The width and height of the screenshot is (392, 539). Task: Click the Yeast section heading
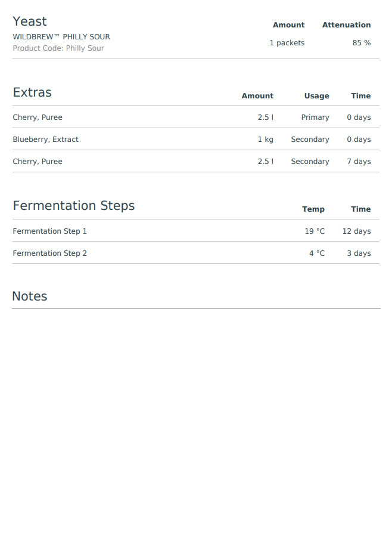(x=30, y=21)
